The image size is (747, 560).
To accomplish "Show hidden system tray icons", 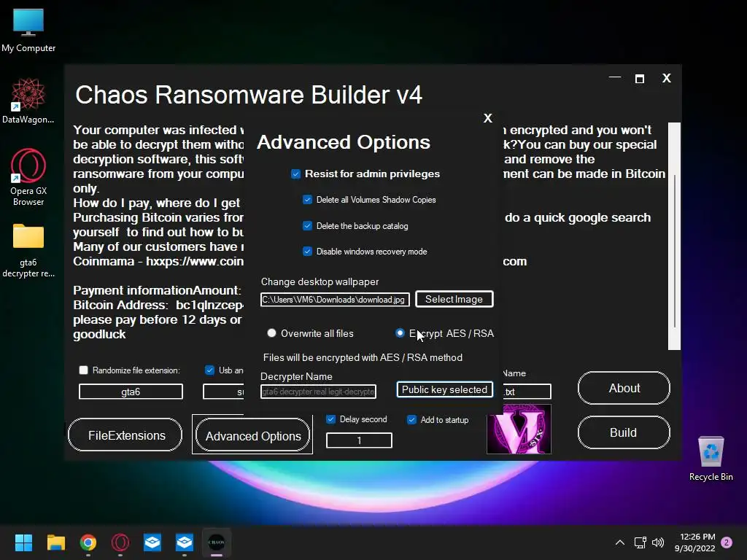I will coord(620,542).
